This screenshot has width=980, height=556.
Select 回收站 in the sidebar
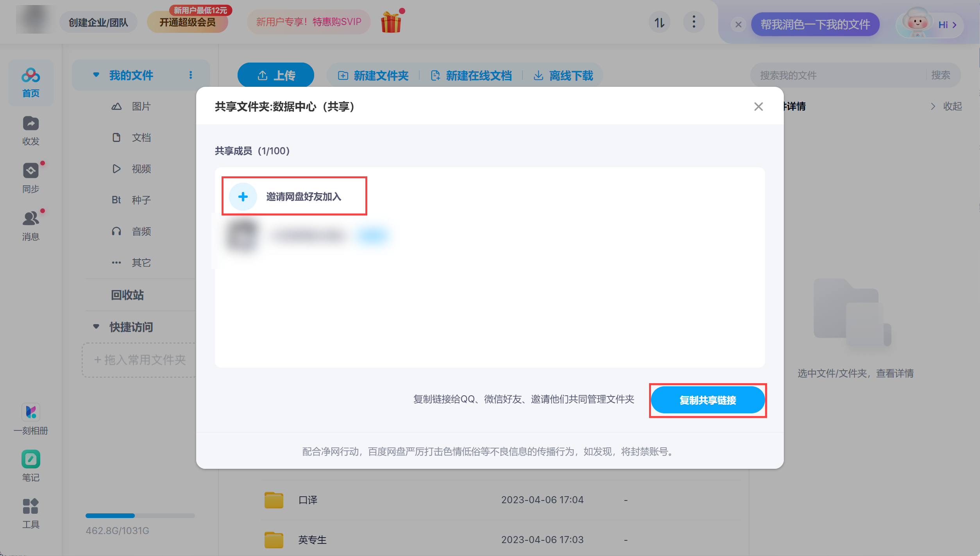point(127,295)
